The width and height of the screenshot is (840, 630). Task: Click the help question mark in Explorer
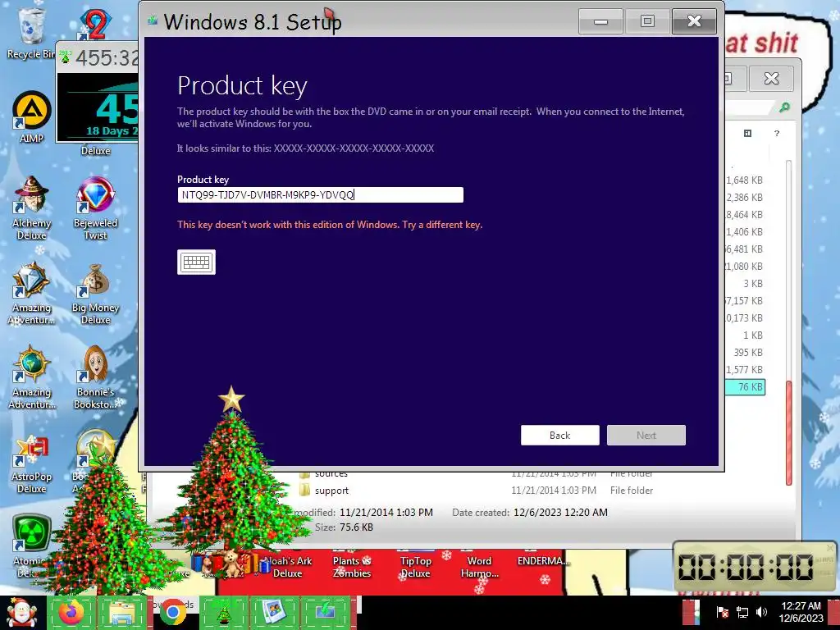(777, 134)
